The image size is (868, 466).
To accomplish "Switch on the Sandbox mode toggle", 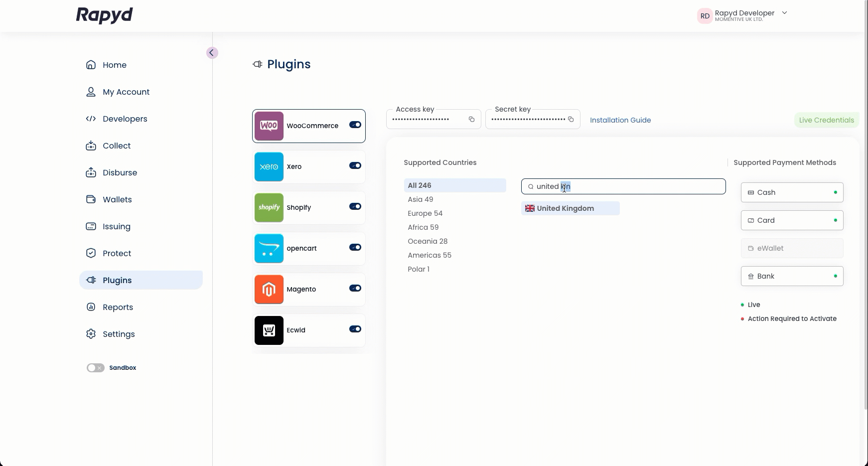I will pyautogui.click(x=96, y=368).
